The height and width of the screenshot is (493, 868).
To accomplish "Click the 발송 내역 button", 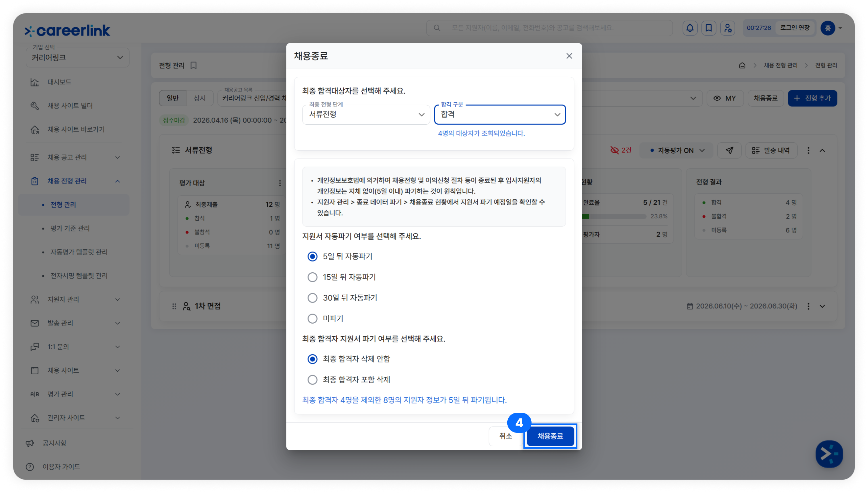I will click(x=771, y=150).
